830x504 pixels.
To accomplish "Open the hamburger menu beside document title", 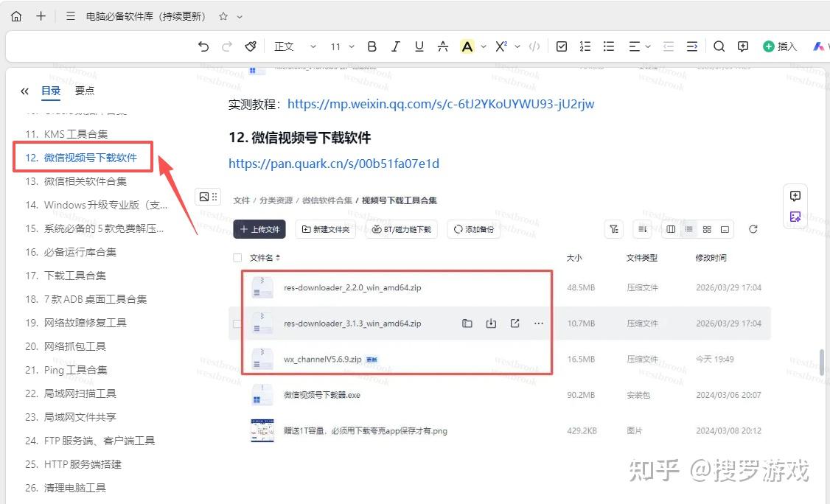I will (x=71, y=16).
